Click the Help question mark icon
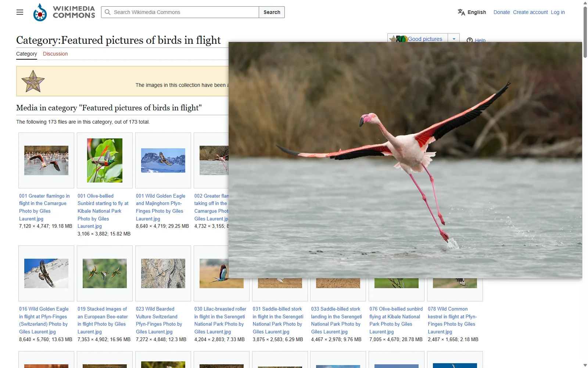 tap(469, 40)
